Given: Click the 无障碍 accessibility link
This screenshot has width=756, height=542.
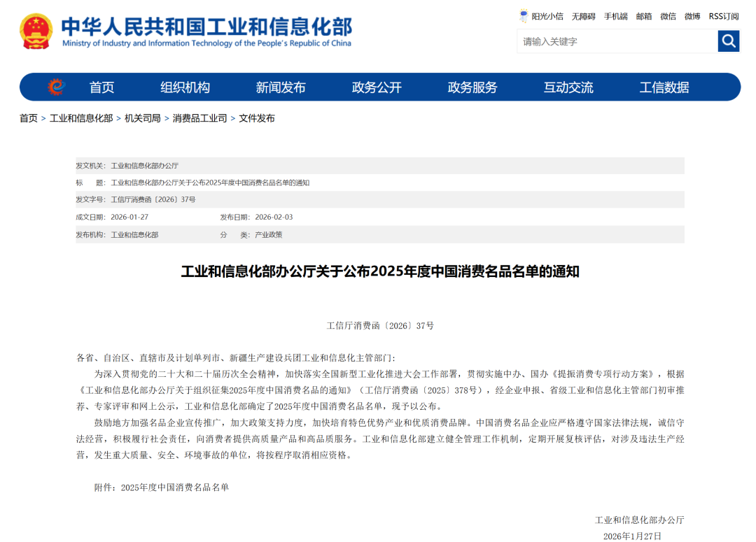Looking at the screenshot, I should pos(582,15).
